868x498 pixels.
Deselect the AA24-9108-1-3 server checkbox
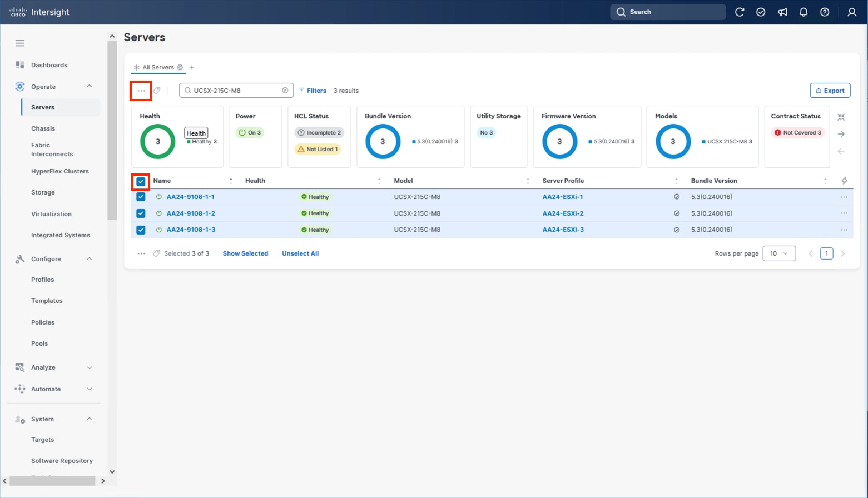click(x=141, y=230)
